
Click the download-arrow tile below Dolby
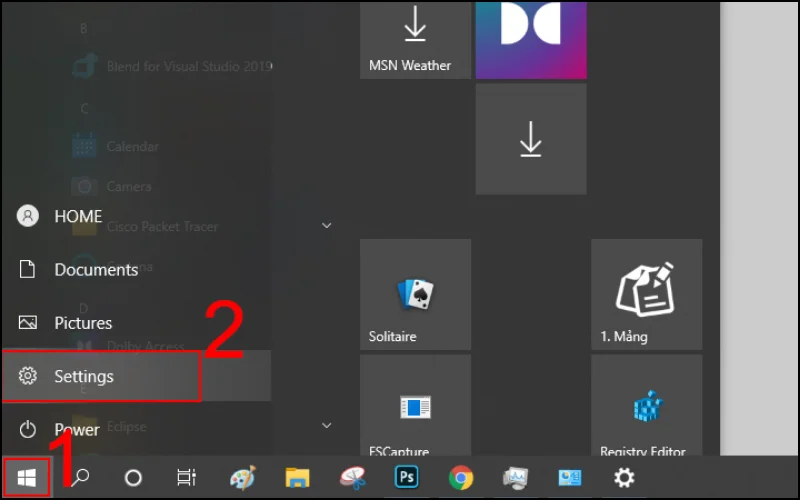[x=531, y=139]
